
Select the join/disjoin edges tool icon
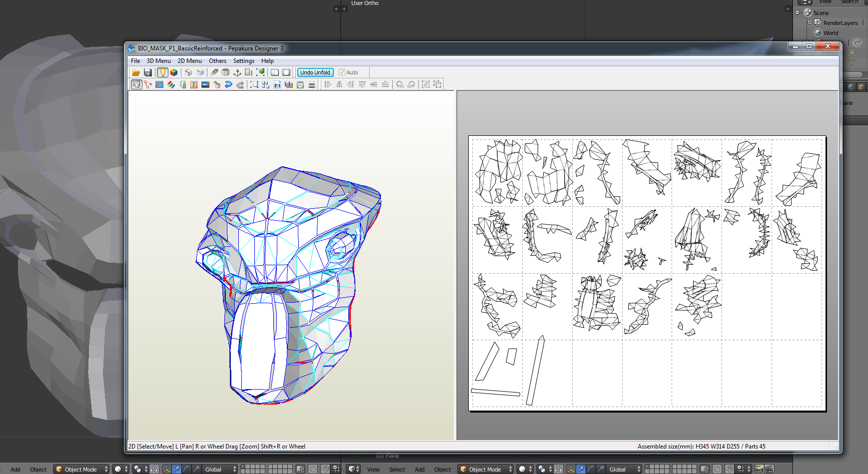coord(148,84)
